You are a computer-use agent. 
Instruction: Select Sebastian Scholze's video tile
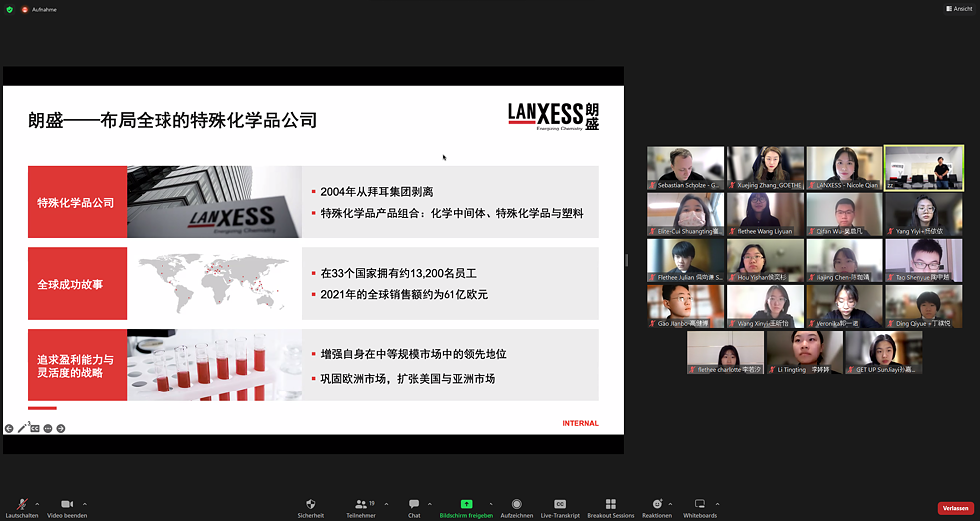(x=686, y=168)
